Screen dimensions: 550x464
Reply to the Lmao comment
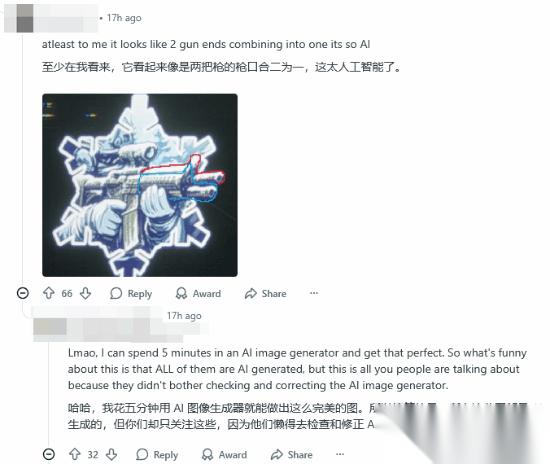pyautogui.click(x=157, y=455)
